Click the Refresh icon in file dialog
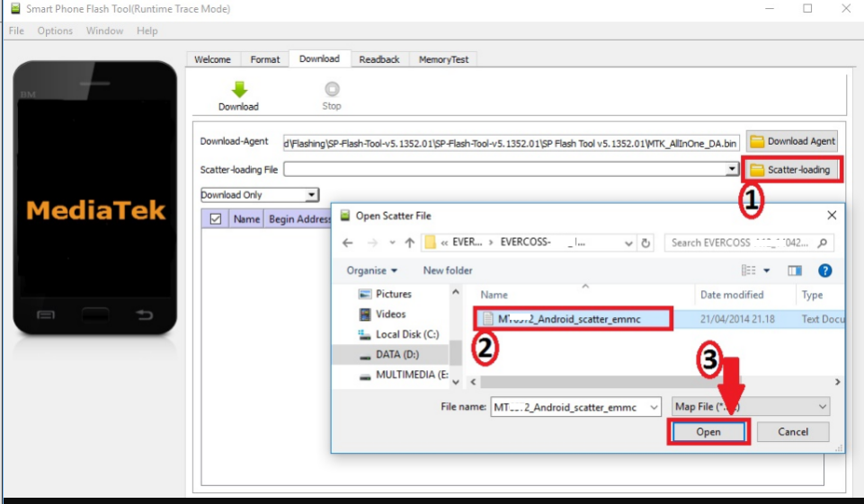 point(646,243)
